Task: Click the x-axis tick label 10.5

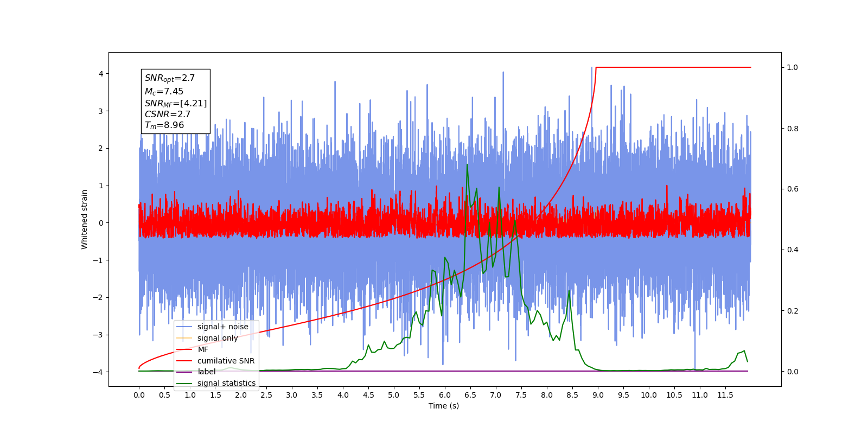Action: (674, 395)
